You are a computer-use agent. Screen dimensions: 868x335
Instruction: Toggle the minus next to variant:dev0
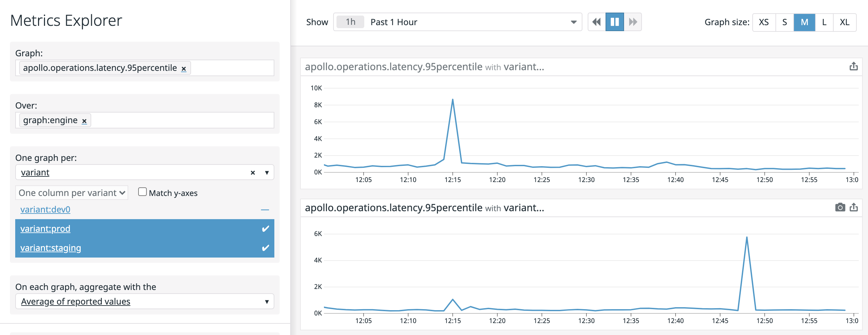coord(265,210)
